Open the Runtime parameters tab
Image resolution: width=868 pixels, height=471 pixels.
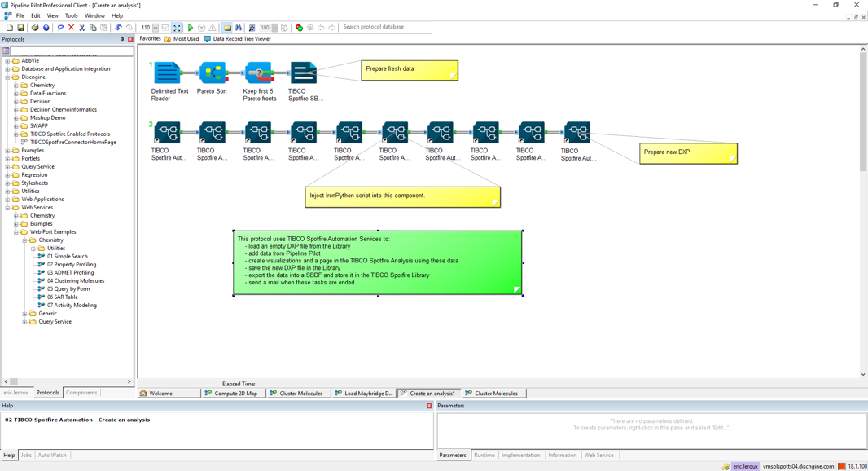tap(484, 455)
